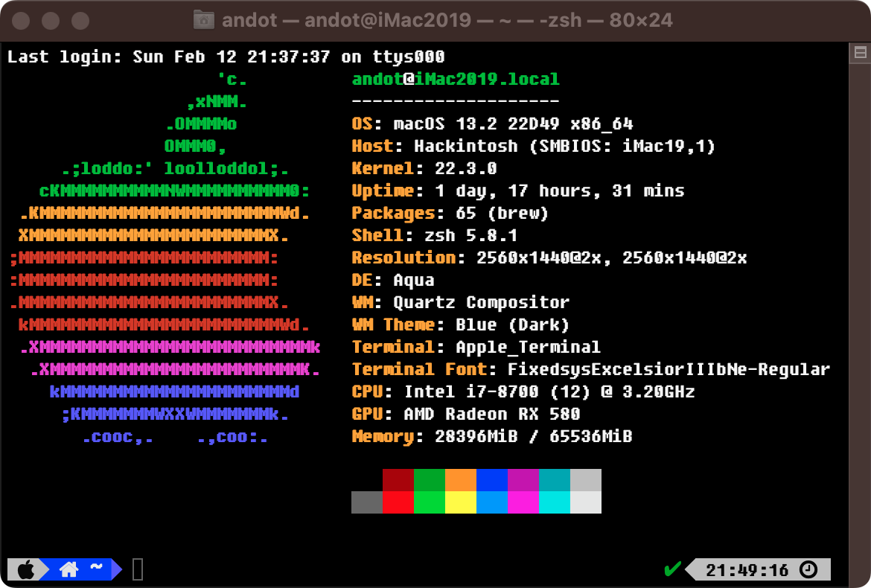Click the 'DE: Aqua' line

[x=393, y=280]
